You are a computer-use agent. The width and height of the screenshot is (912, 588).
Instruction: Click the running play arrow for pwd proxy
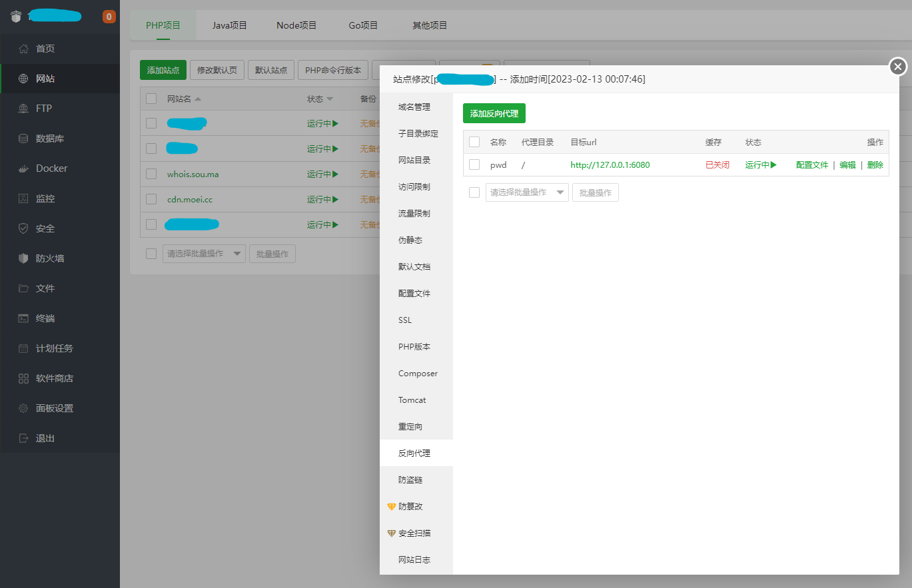(773, 165)
